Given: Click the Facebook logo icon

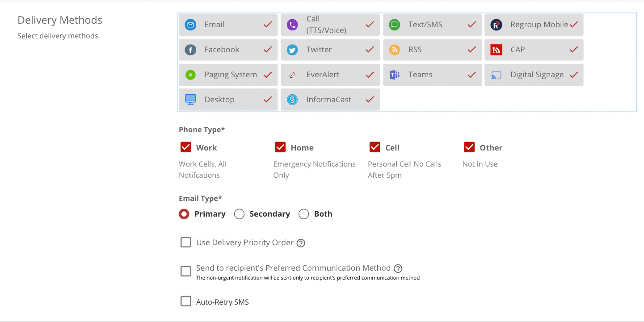Looking at the screenshot, I should click(x=191, y=50).
